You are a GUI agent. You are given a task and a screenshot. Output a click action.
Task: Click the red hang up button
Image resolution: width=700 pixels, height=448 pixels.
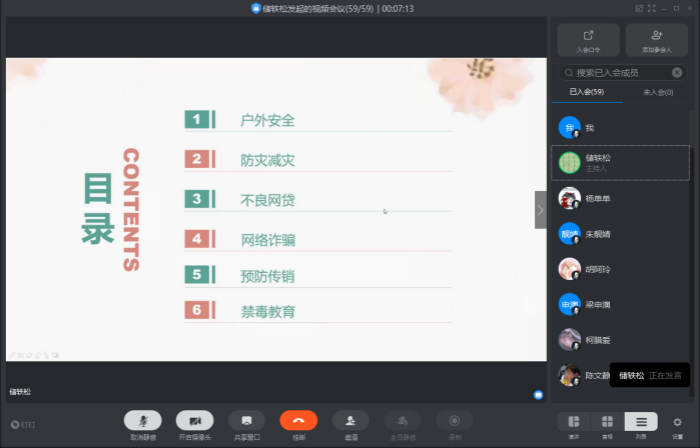pyautogui.click(x=298, y=421)
